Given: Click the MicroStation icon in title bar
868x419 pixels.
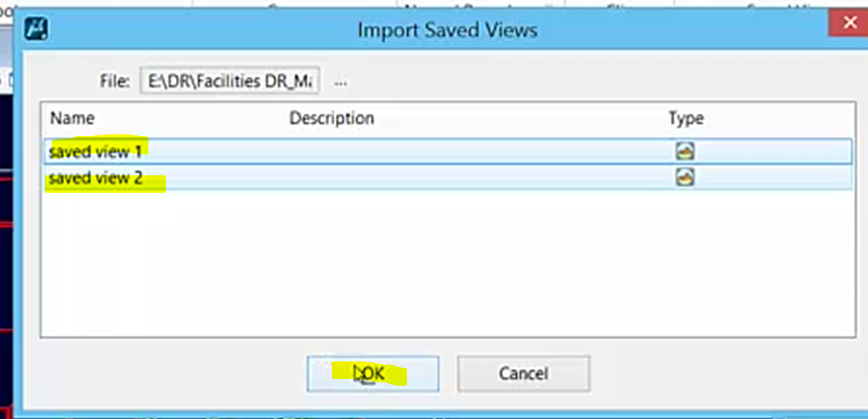Looking at the screenshot, I should coord(36,29).
